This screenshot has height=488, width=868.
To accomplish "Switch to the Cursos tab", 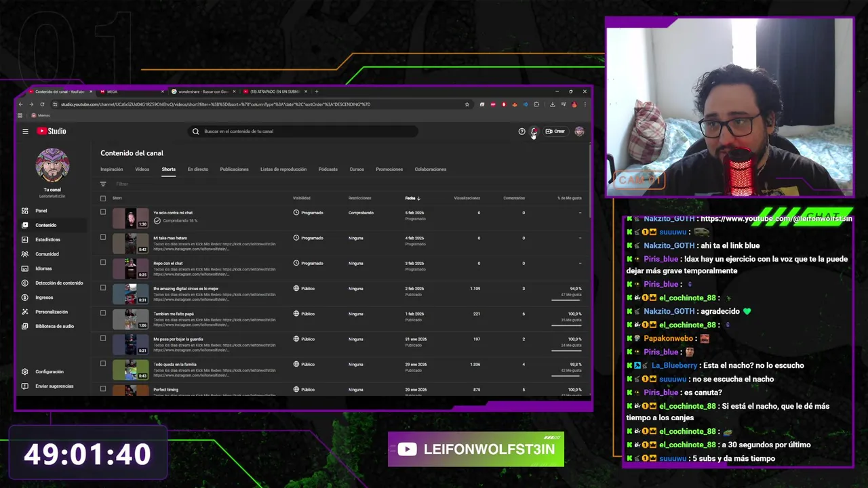I will tap(357, 169).
